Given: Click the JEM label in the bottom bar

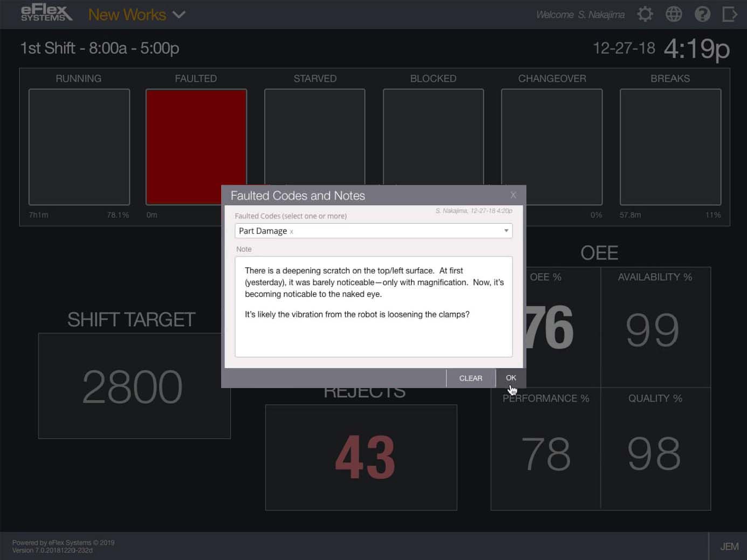Looking at the screenshot, I should [729, 546].
